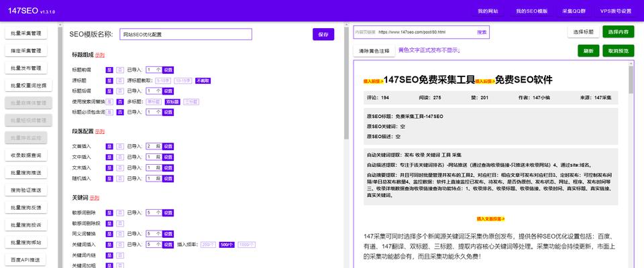
Task: Open the 示例 link beside 段落配置
Action: click(100, 131)
